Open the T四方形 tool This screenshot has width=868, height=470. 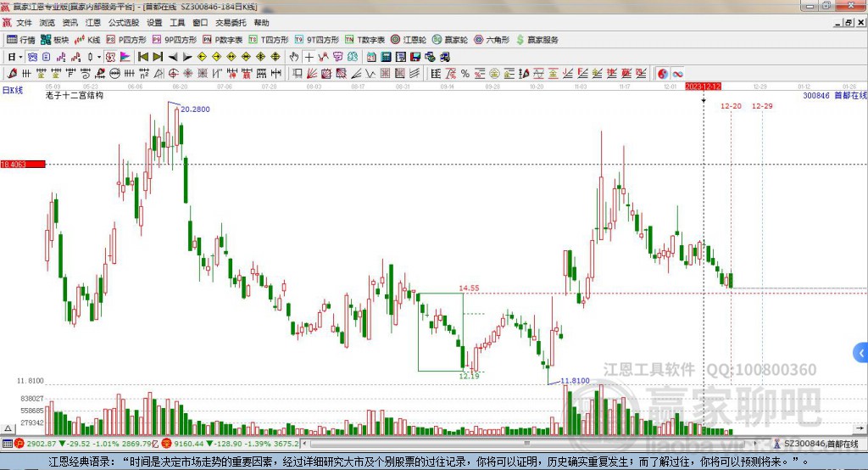click(x=269, y=40)
